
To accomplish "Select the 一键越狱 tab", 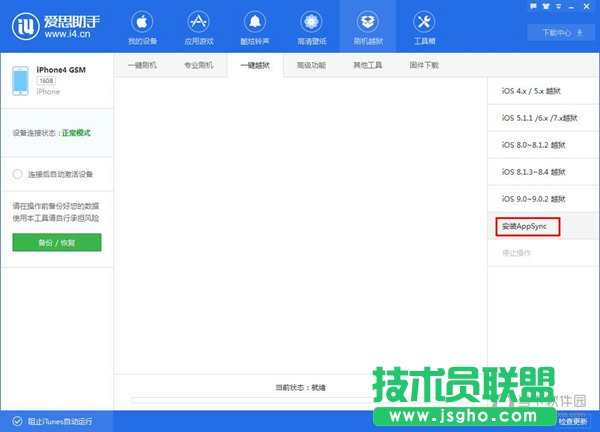I will (x=255, y=65).
